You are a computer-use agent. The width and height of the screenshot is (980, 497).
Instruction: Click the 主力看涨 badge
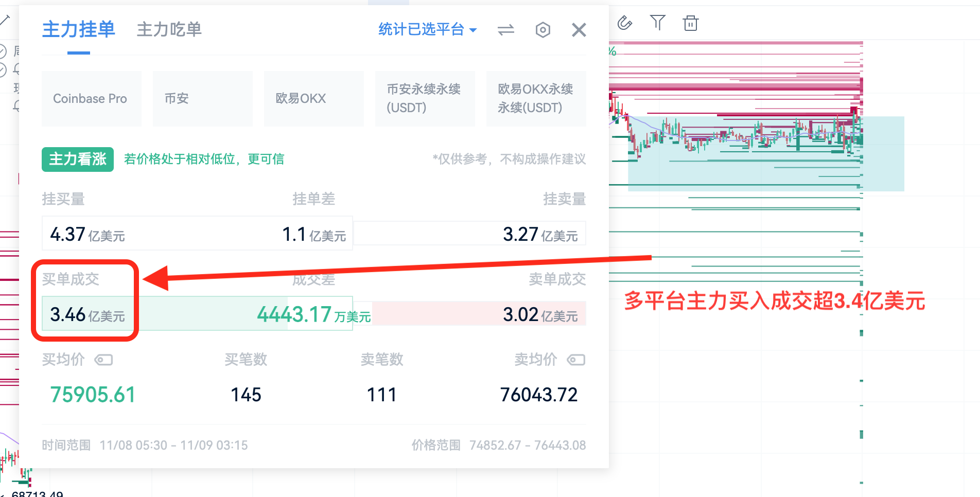77,159
